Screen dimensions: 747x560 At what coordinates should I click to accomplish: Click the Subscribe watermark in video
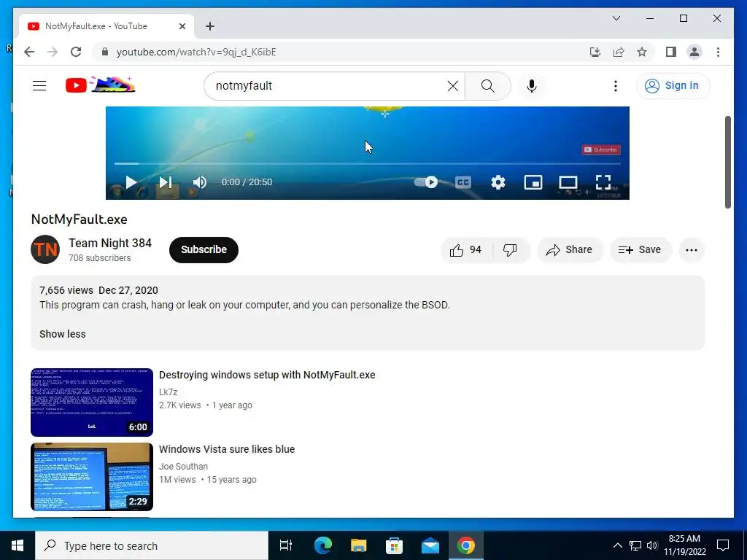601,149
